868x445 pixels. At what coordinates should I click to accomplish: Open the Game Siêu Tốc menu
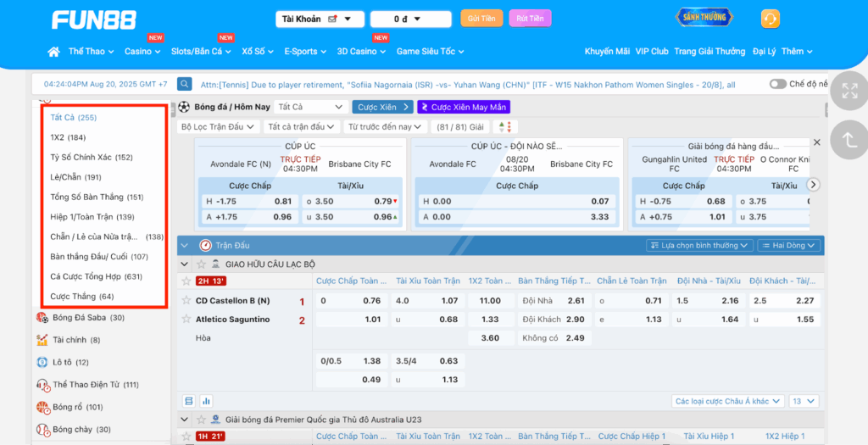(x=430, y=52)
